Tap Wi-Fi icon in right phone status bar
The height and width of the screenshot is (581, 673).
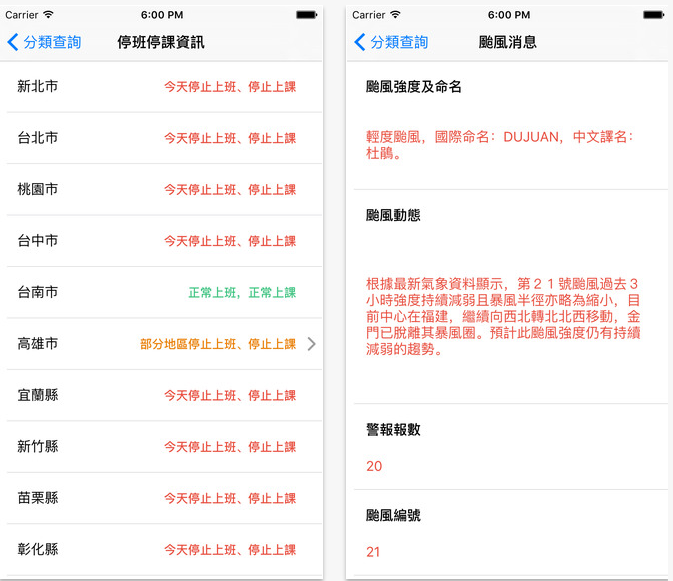[x=395, y=15]
